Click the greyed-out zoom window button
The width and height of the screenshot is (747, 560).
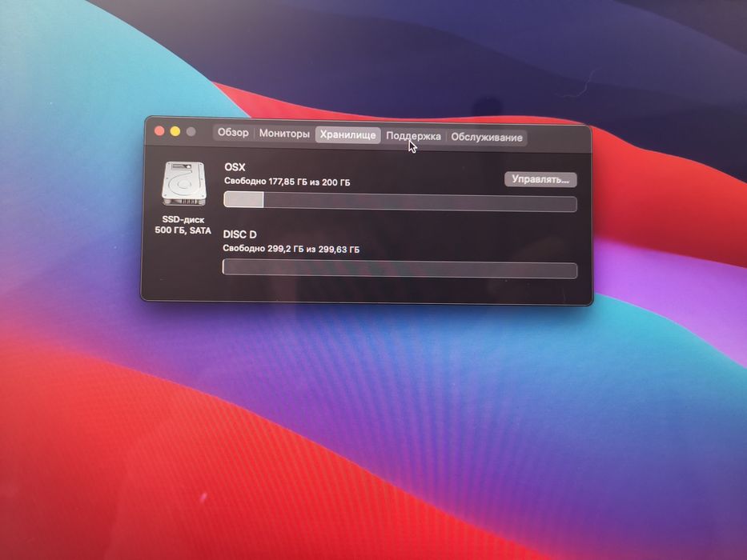click(x=191, y=132)
